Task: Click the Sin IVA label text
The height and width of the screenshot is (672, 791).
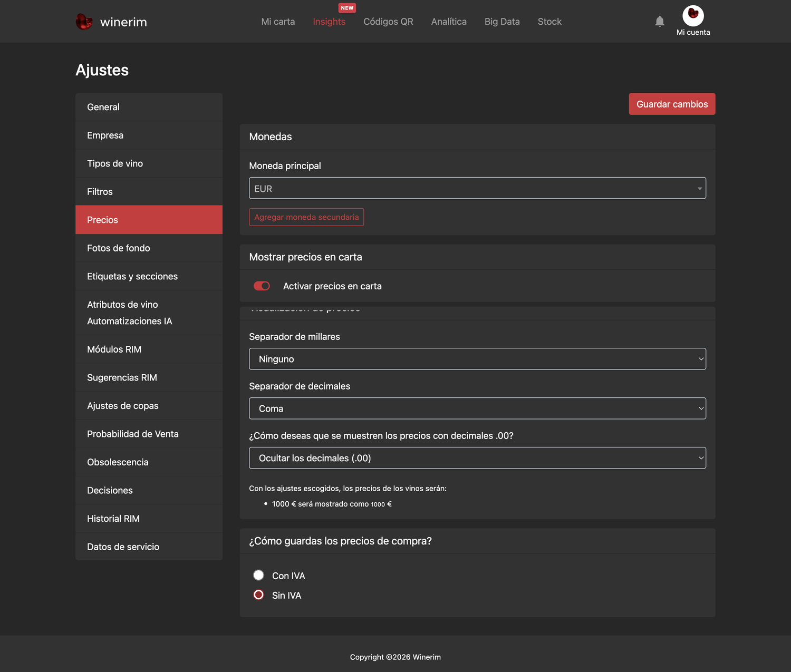Action: [x=286, y=595]
